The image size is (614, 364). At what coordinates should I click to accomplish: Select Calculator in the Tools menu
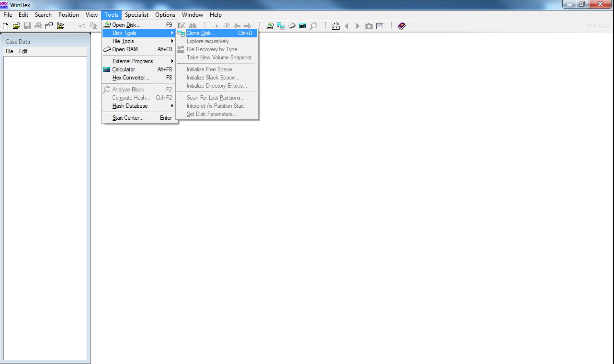[138, 69]
